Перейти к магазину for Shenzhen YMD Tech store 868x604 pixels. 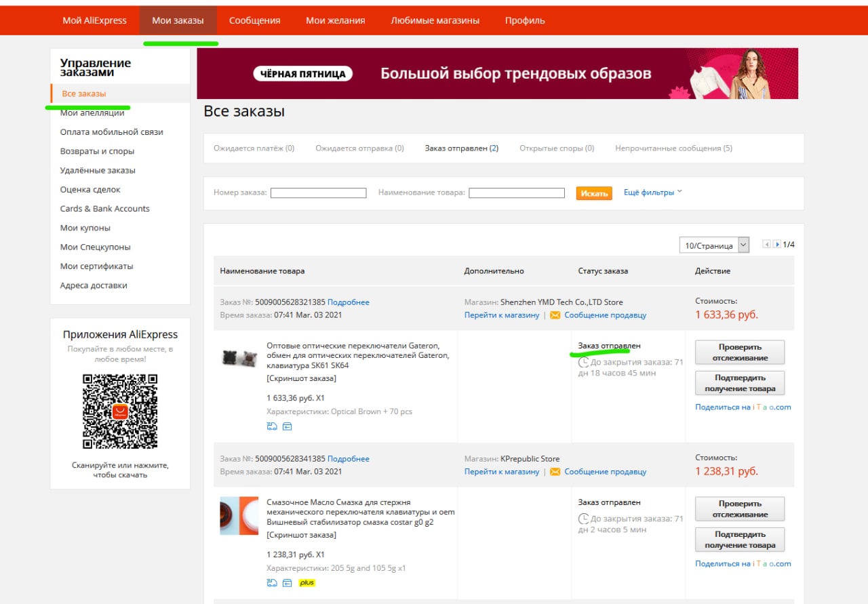coord(502,315)
